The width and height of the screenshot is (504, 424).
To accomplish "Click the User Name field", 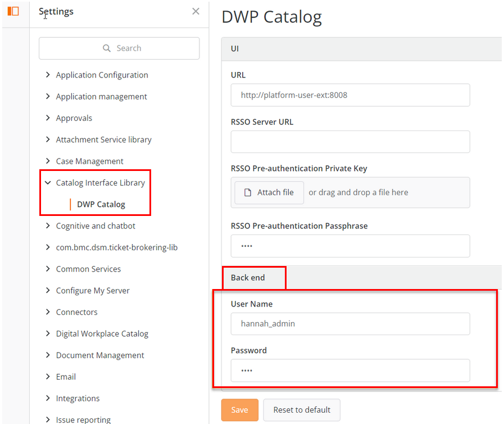I will tap(351, 324).
